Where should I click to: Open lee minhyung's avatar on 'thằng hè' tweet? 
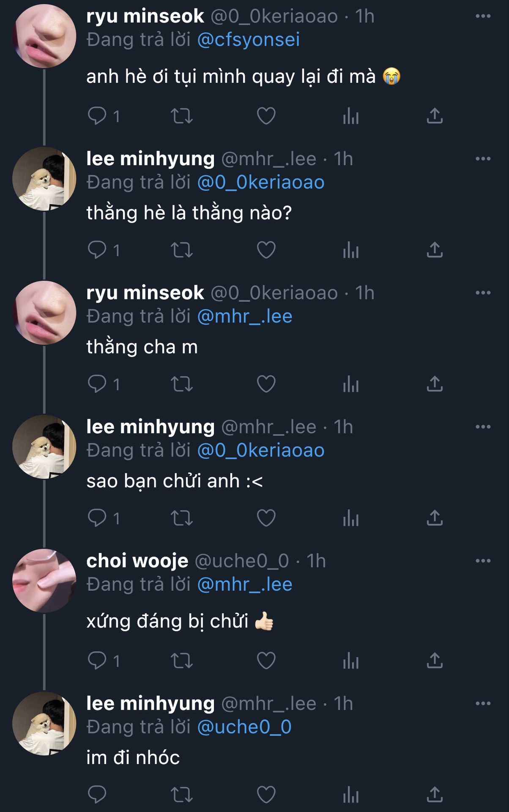pos(44,178)
